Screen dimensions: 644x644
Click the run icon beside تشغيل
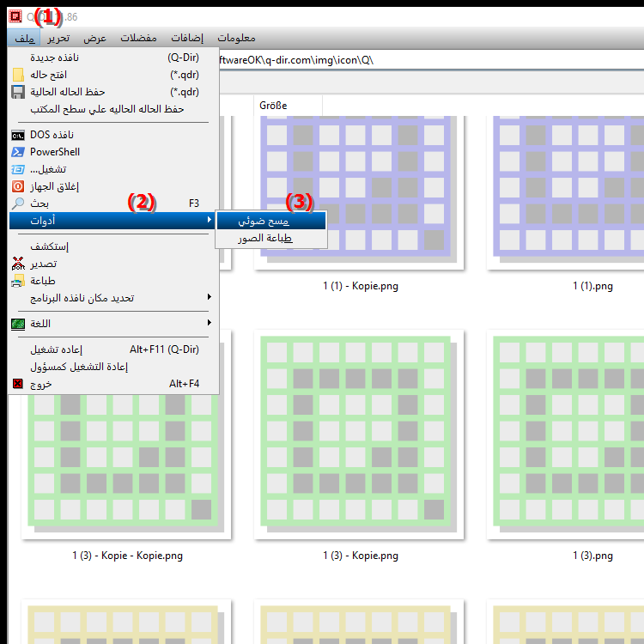point(18,169)
